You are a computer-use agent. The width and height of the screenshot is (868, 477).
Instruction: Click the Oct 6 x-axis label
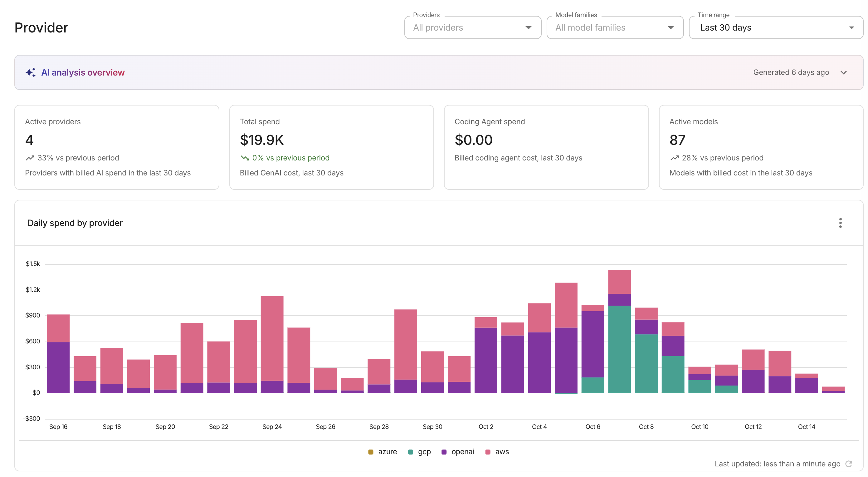tap(593, 427)
